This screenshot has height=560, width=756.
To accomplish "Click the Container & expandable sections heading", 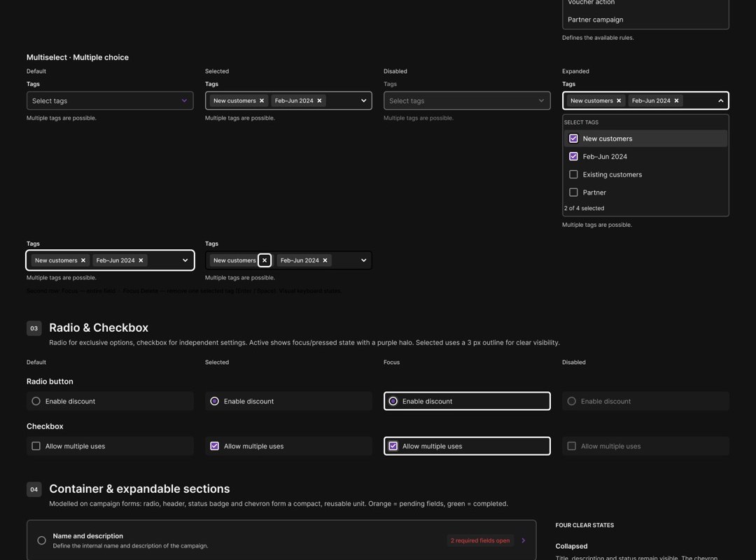I will 139,489.
